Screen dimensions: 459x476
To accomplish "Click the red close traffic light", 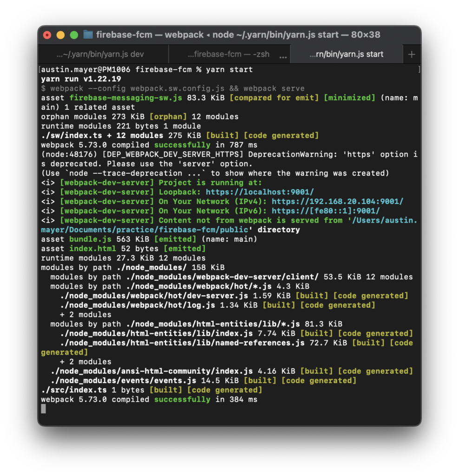I will [x=47, y=34].
